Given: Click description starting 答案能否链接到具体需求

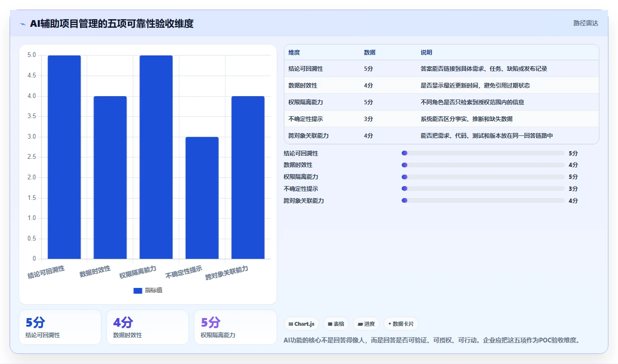Looking at the screenshot, I should pyautogui.click(x=483, y=69).
